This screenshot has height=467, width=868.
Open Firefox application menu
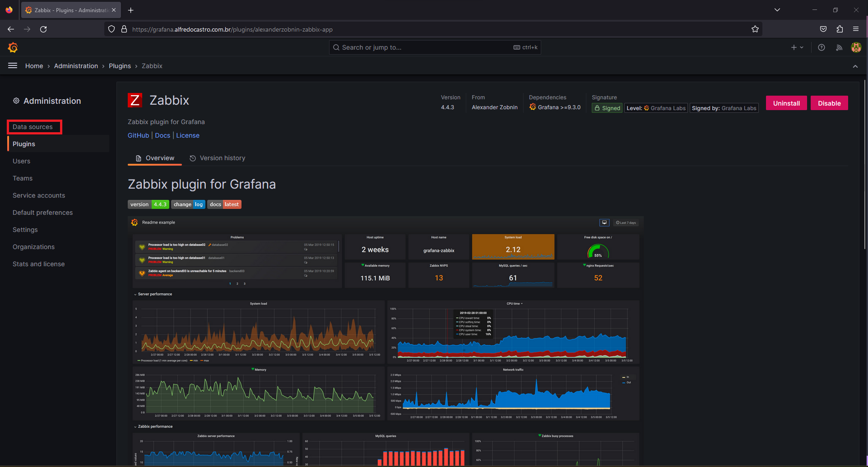pos(856,29)
